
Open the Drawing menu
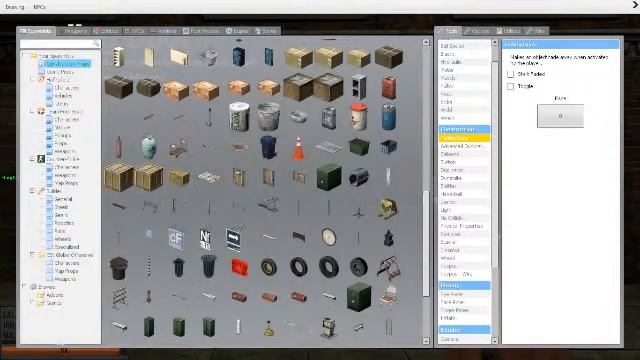click(x=15, y=7)
